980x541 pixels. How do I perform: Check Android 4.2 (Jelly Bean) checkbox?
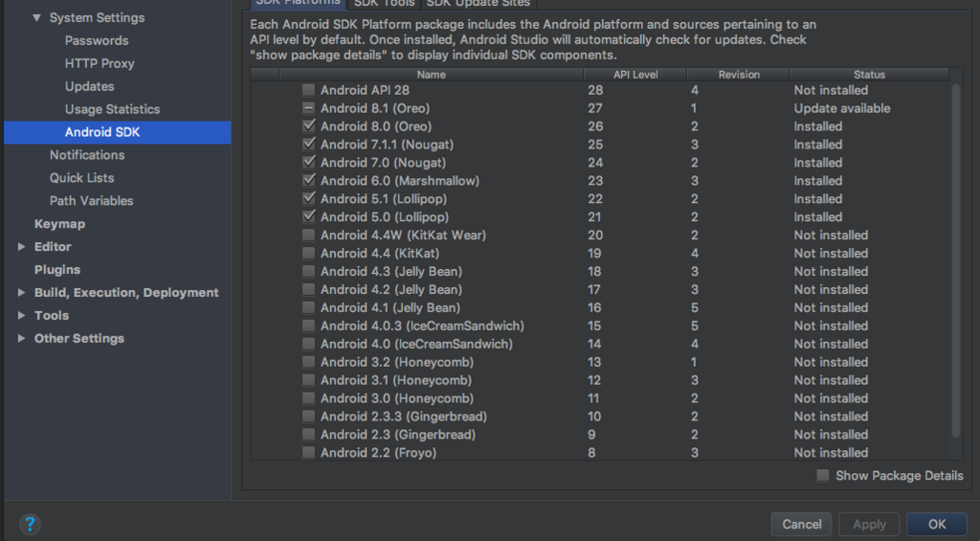click(308, 289)
